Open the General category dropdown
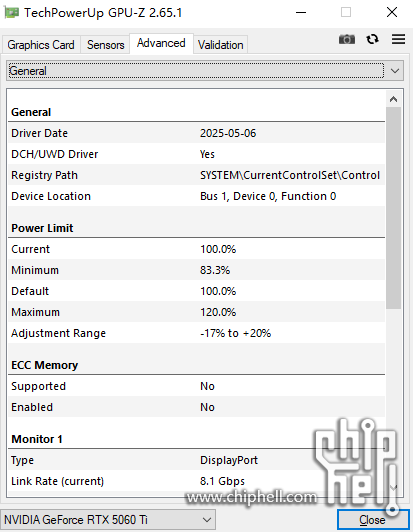 tap(205, 71)
